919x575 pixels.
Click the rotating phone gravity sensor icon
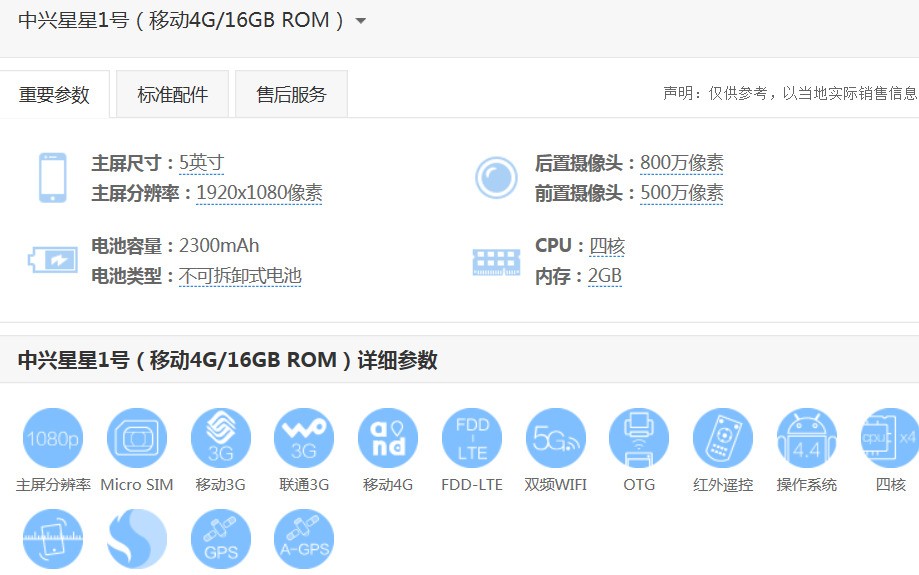pyautogui.click(x=53, y=539)
